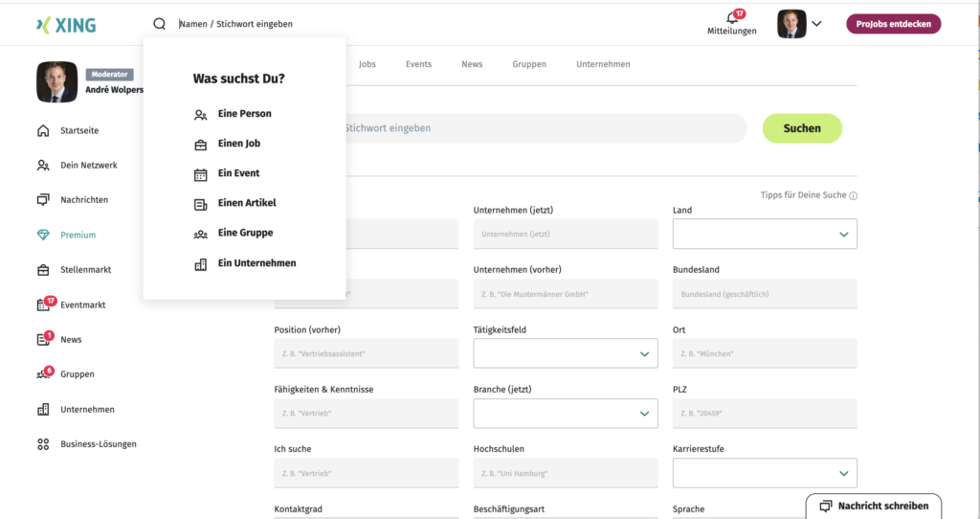Click the Tipps für Deine Suche info icon
The image size is (980, 519).
853,195
